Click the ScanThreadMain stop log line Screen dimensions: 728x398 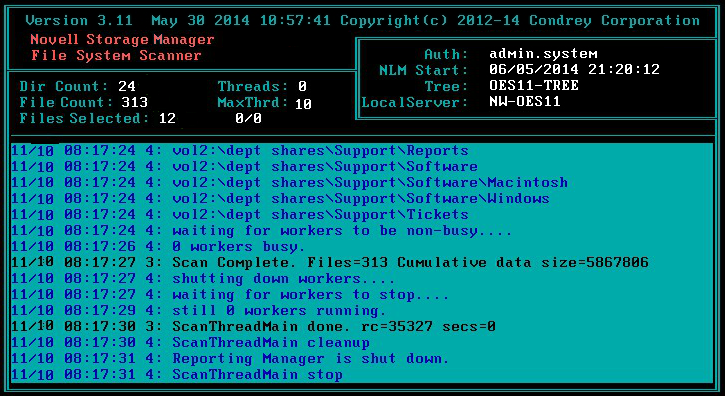[x=177, y=374]
